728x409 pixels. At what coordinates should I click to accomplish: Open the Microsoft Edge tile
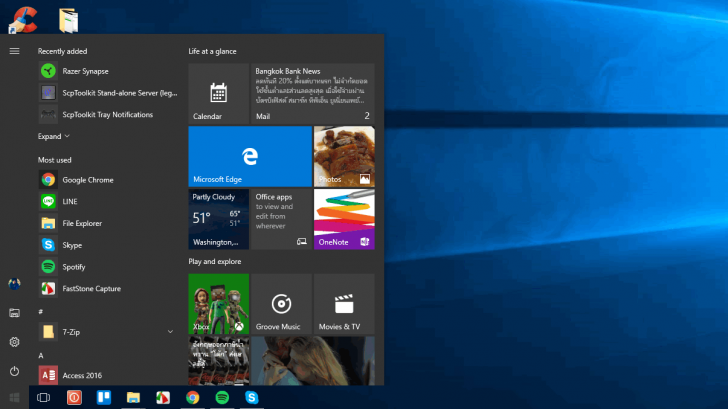[250, 156]
